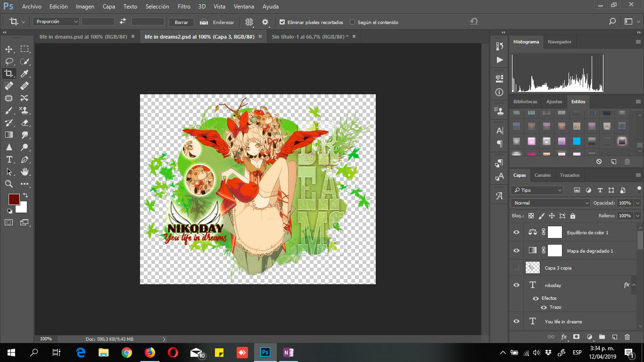Image resolution: width=644 pixels, height=362 pixels.
Task: Open the Histograma panel menu
Action: click(x=638, y=42)
